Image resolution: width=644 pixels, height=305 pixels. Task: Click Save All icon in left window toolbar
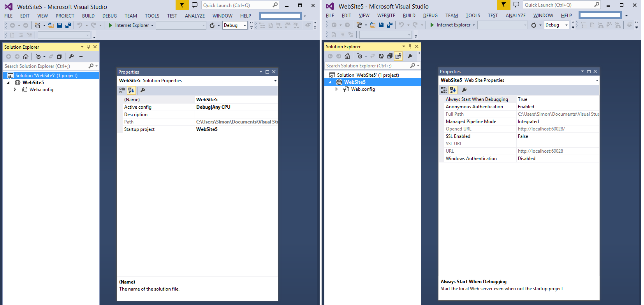[x=68, y=25]
